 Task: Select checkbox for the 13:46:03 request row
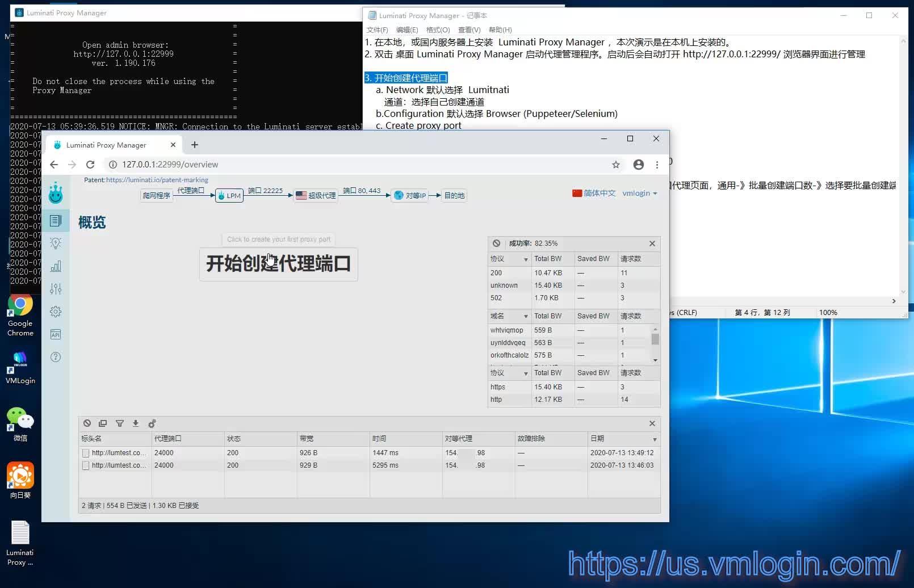pos(86,465)
